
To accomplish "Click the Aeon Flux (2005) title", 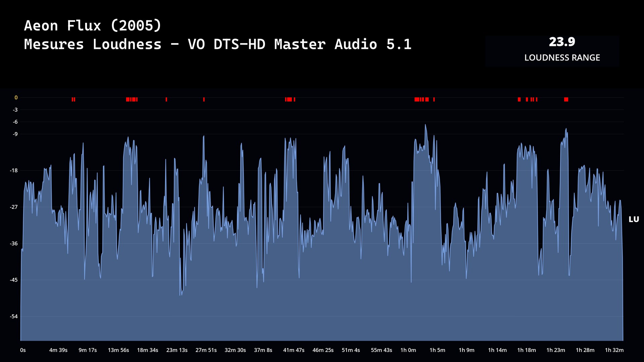I will click(x=93, y=26).
